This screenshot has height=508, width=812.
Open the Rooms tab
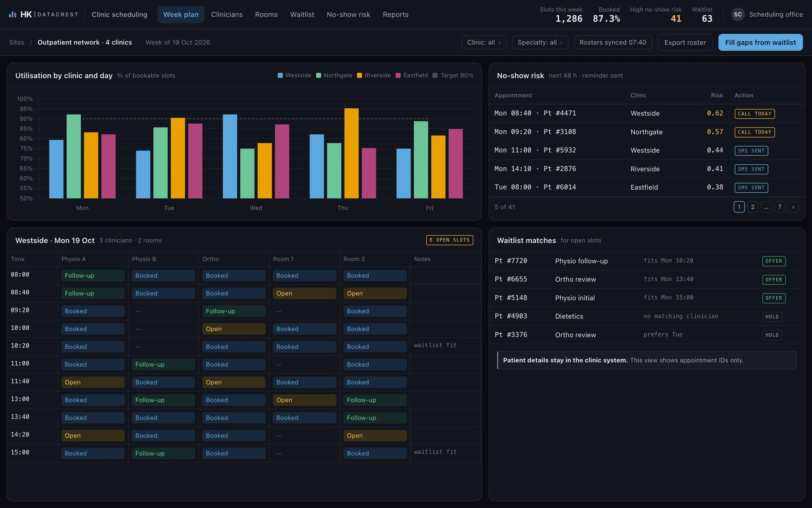pyautogui.click(x=266, y=14)
